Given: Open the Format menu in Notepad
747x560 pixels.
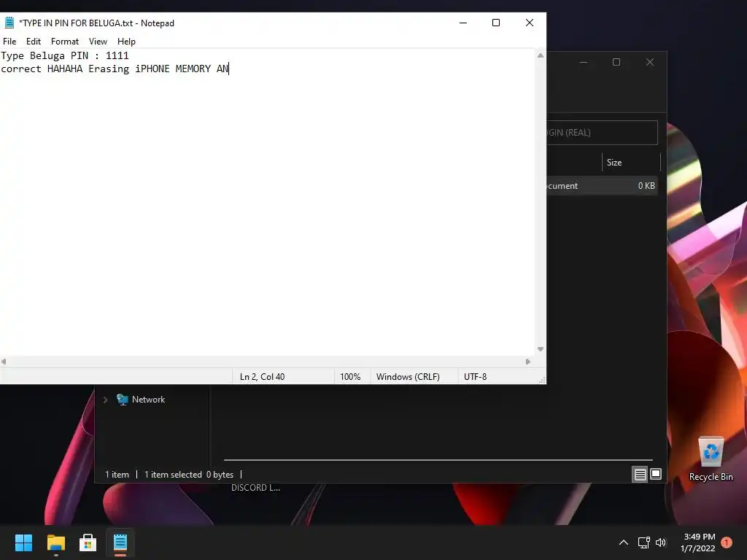Looking at the screenshot, I should point(65,42).
